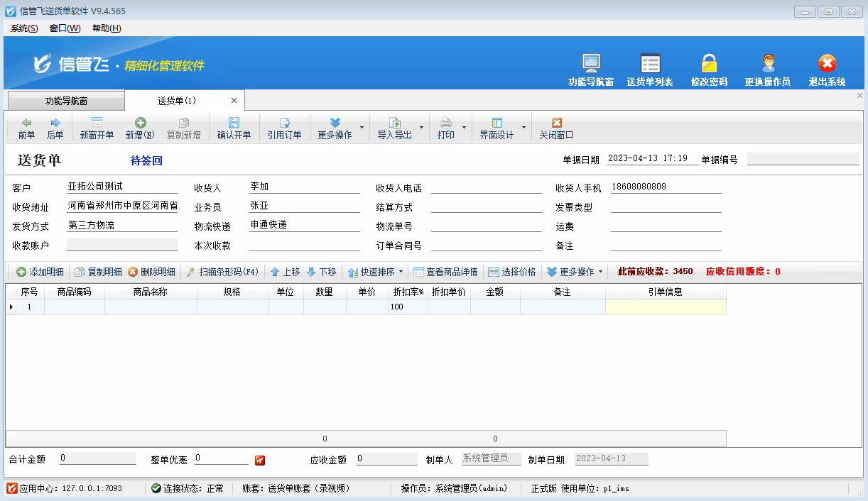The height and width of the screenshot is (501, 868).
Task: Close the 送货单(1) tab
Action: (234, 101)
